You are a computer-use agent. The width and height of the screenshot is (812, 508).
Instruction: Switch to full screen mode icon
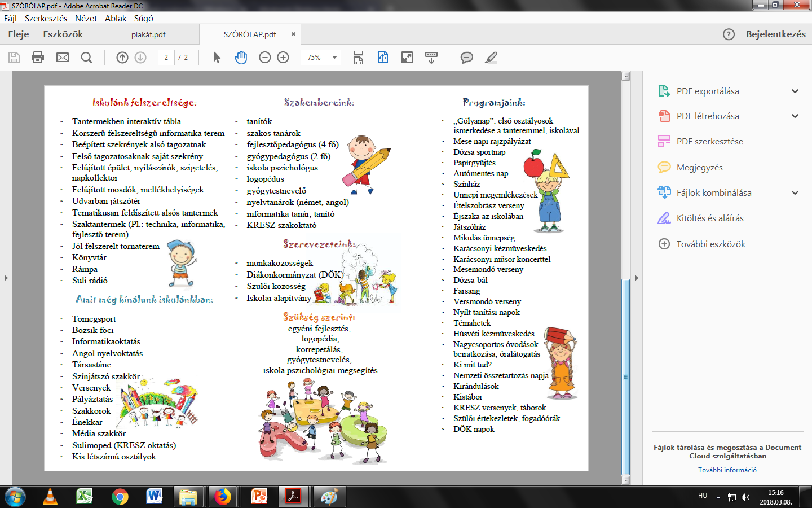click(407, 58)
